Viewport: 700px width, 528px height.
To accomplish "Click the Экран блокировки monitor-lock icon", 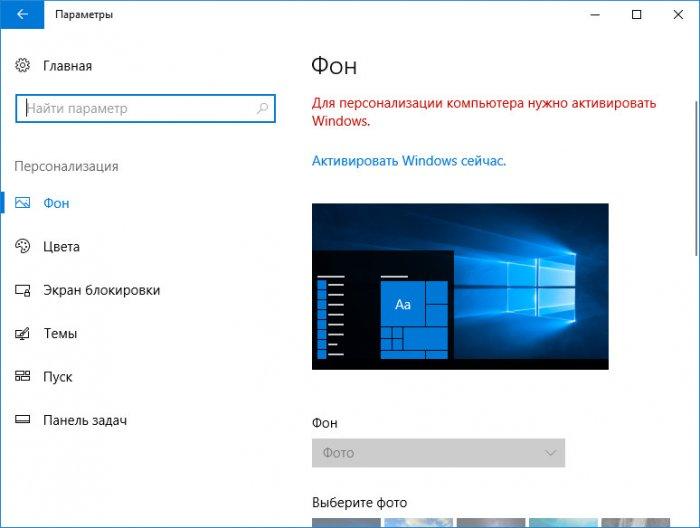I will 22,290.
